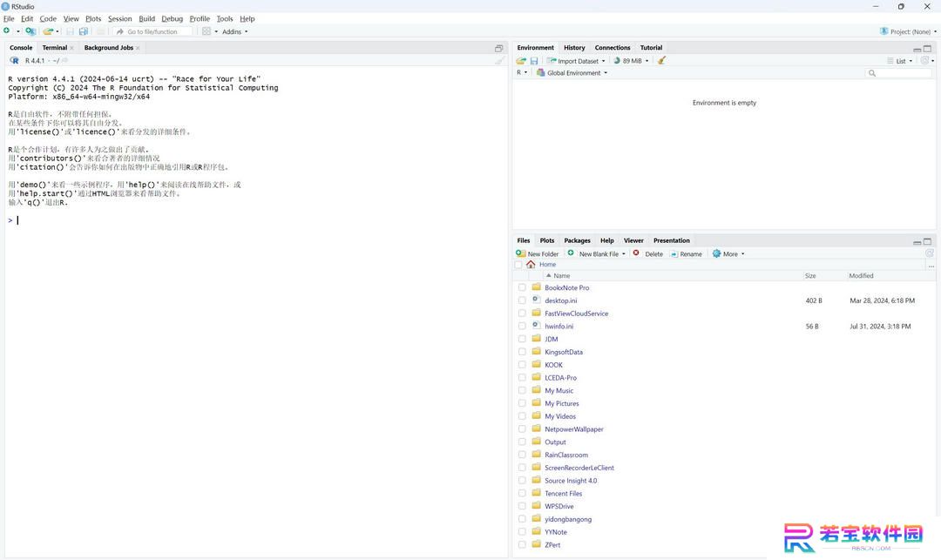
Task: Tick the My Music folder checkbox
Action: (522, 390)
